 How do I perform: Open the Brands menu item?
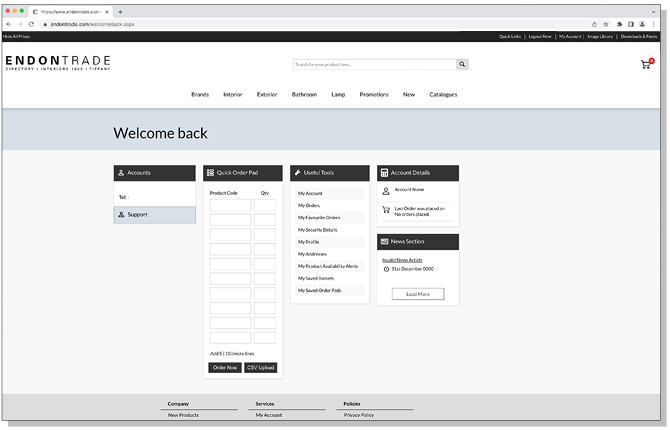[200, 94]
